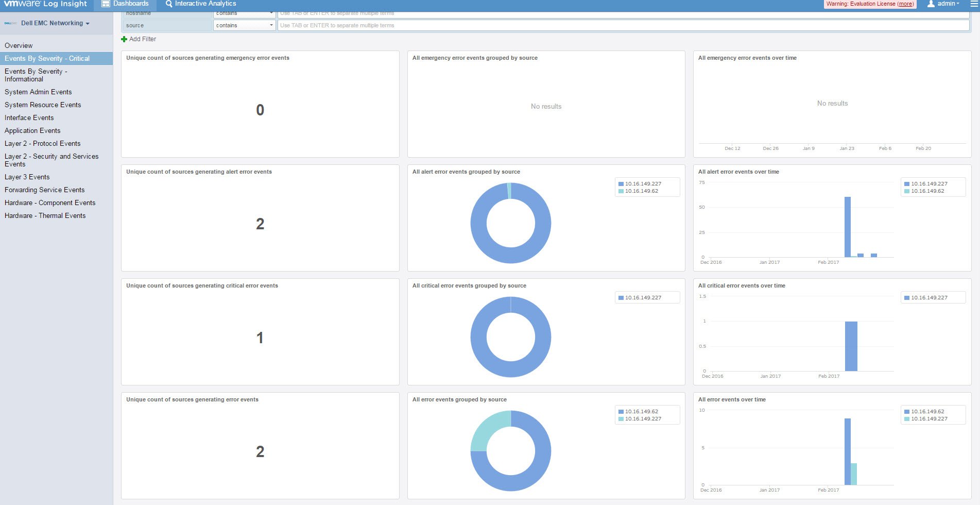Switch to Interactive Analytics tab
The height and width of the screenshot is (505, 980).
coord(204,4)
